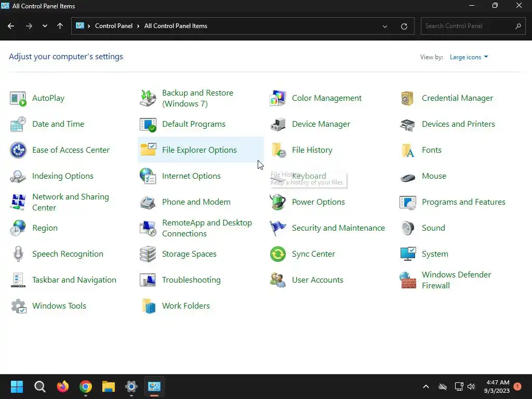532x399 pixels.
Task: Click the Storage Spaces link text
Action: 189,254
